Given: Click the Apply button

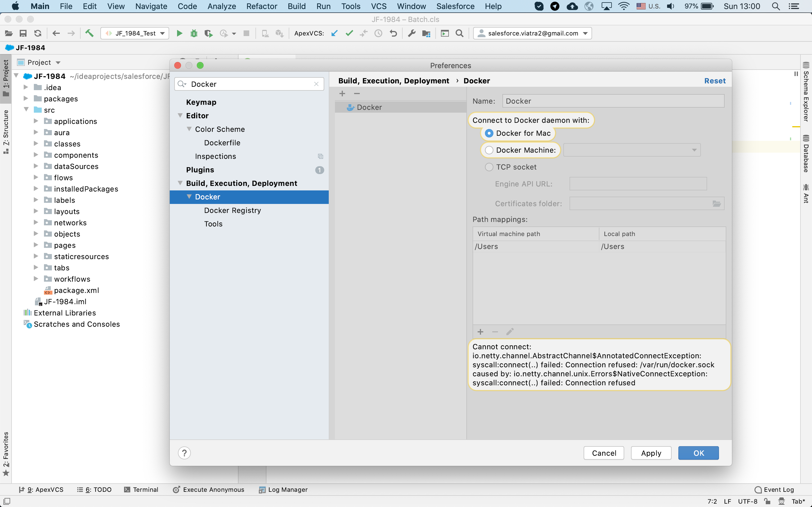Looking at the screenshot, I should pos(651,453).
